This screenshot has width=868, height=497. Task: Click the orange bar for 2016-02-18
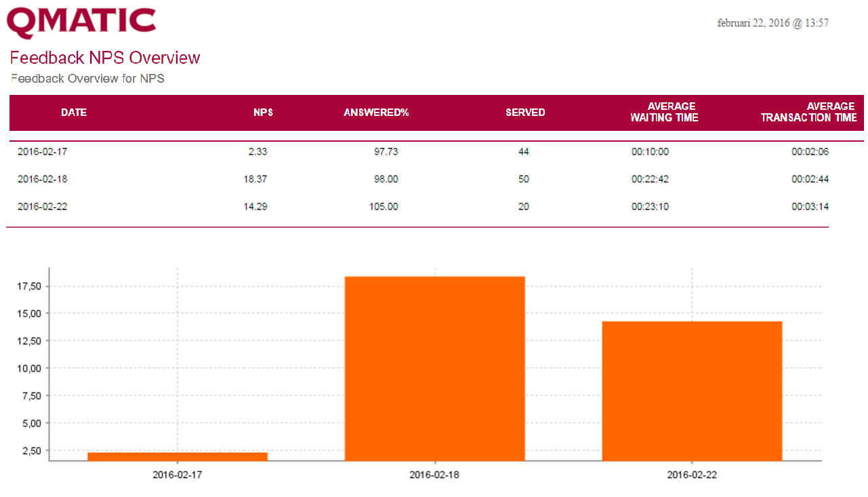[x=434, y=368]
